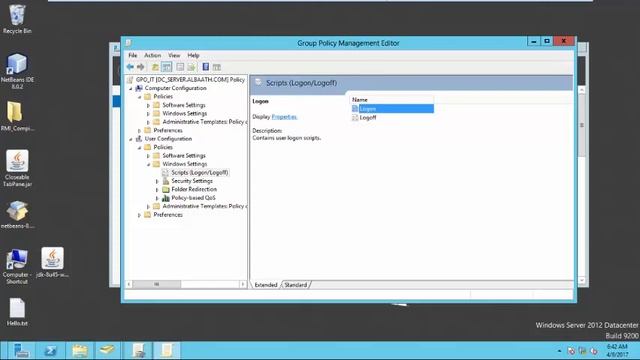This screenshot has width=640, height=360.
Task: Expand Preferences under Computer Configuration
Action: (140, 131)
